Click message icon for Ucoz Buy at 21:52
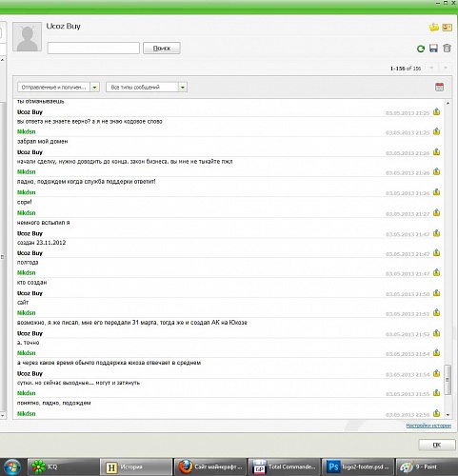 [437, 333]
